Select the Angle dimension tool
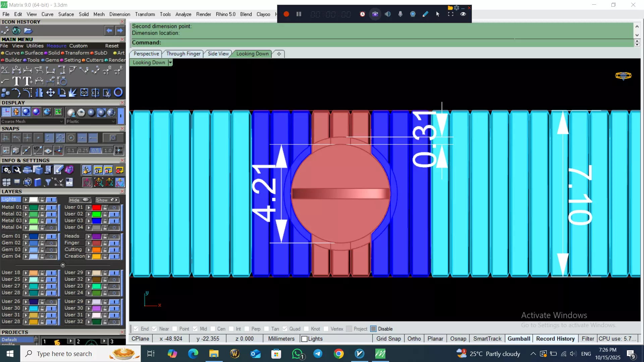Image resolution: width=644 pixels, height=362 pixels. (5, 70)
